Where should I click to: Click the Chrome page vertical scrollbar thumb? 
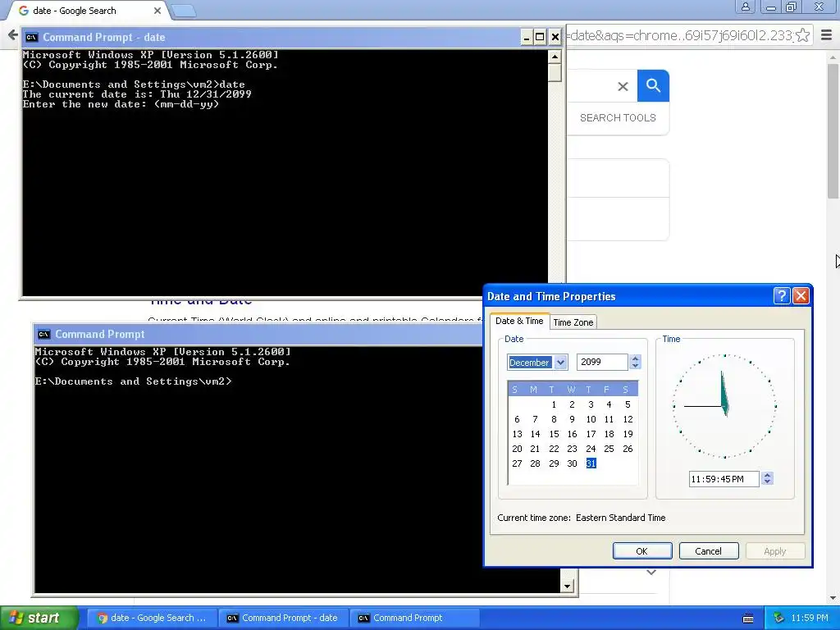(x=833, y=130)
